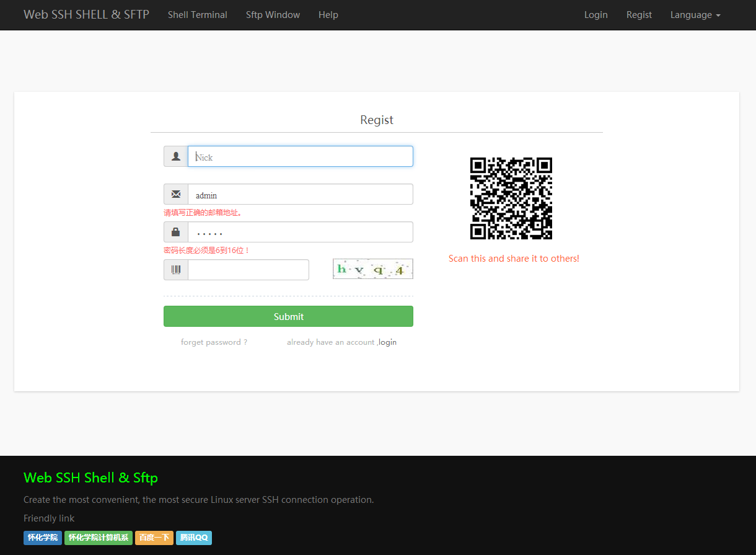This screenshot has width=756, height=555.
Task: Click the password error 密码长度必须是6到16位
Action: 207,251
